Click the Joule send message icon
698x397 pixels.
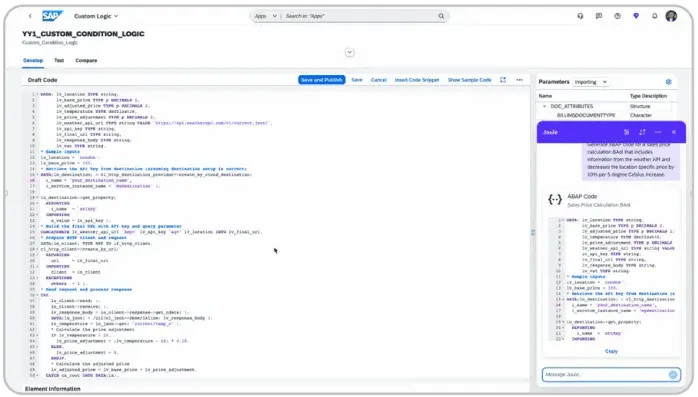click(673, 375)
